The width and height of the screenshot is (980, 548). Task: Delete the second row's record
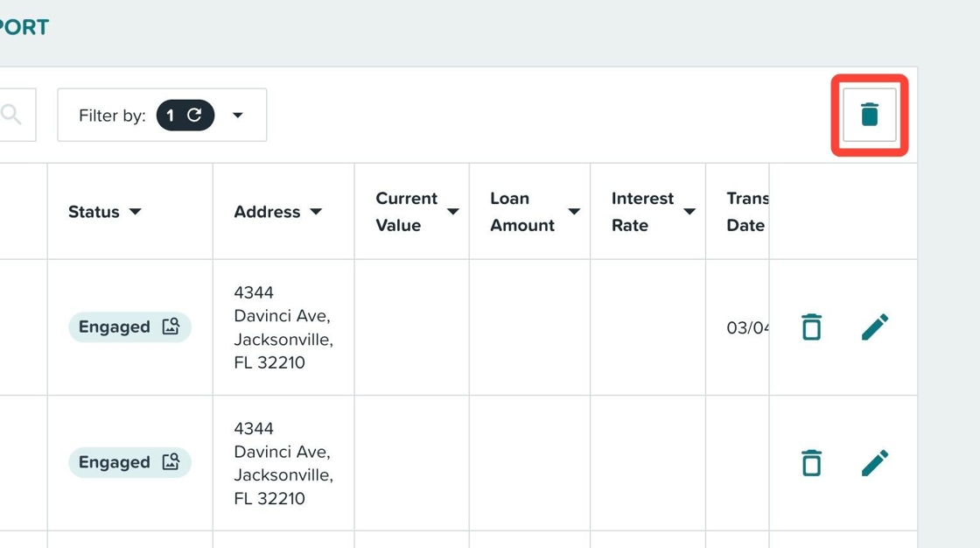(811, 462)
